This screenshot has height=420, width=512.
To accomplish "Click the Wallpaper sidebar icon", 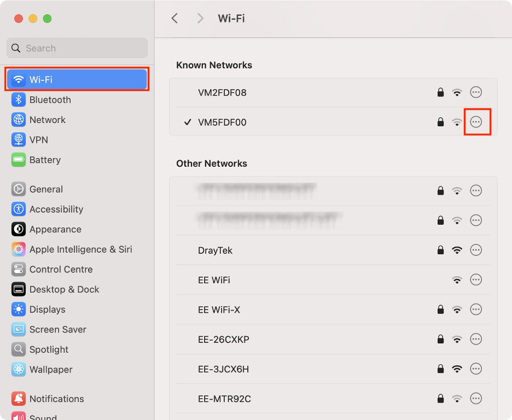I will (18, 369).
